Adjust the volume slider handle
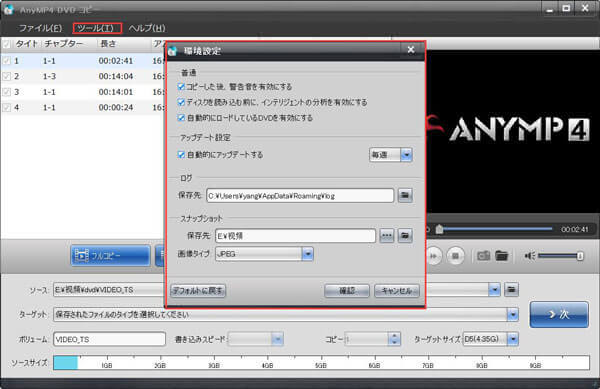This screenshot has height=389, width=600. 580,256
